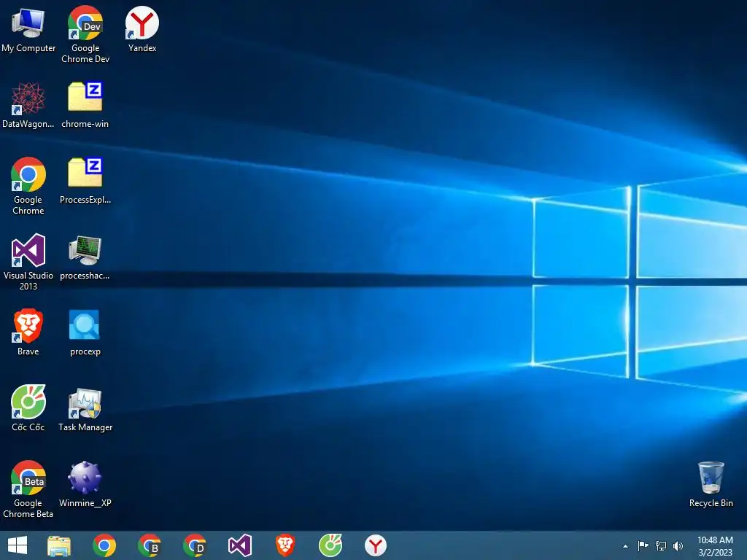Open File Explorer from the taskbar
The width and height of the screenshot is (747, 560).
(x=58, y=545)
